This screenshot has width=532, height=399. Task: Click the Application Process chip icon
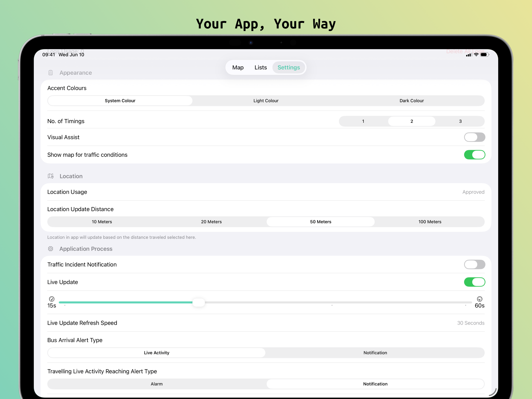(50, 249)
